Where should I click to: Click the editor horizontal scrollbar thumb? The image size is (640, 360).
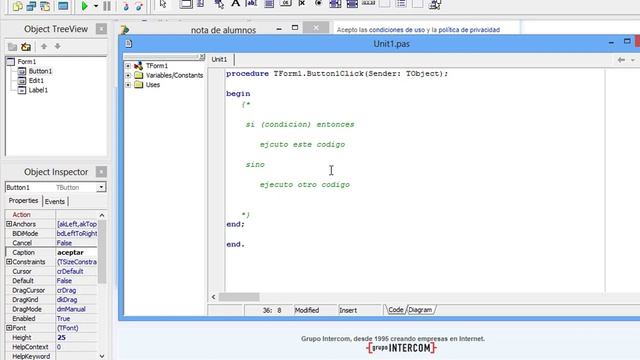coord(239,297)
